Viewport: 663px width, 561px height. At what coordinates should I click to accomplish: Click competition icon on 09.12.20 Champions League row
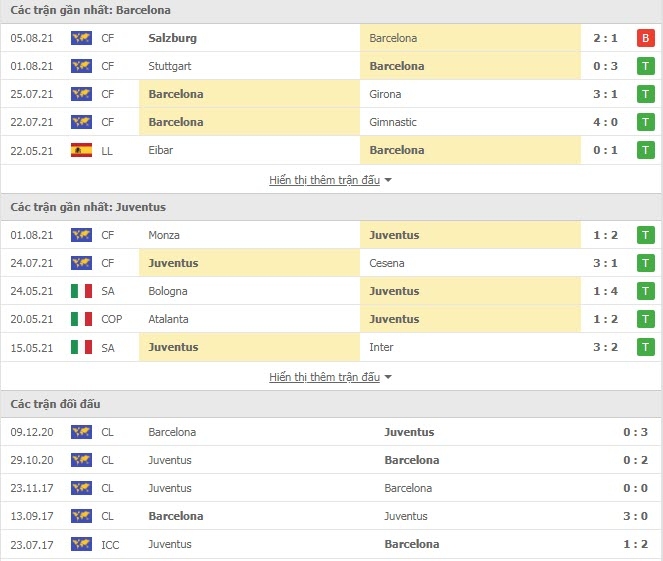click(x=81, y=432)
